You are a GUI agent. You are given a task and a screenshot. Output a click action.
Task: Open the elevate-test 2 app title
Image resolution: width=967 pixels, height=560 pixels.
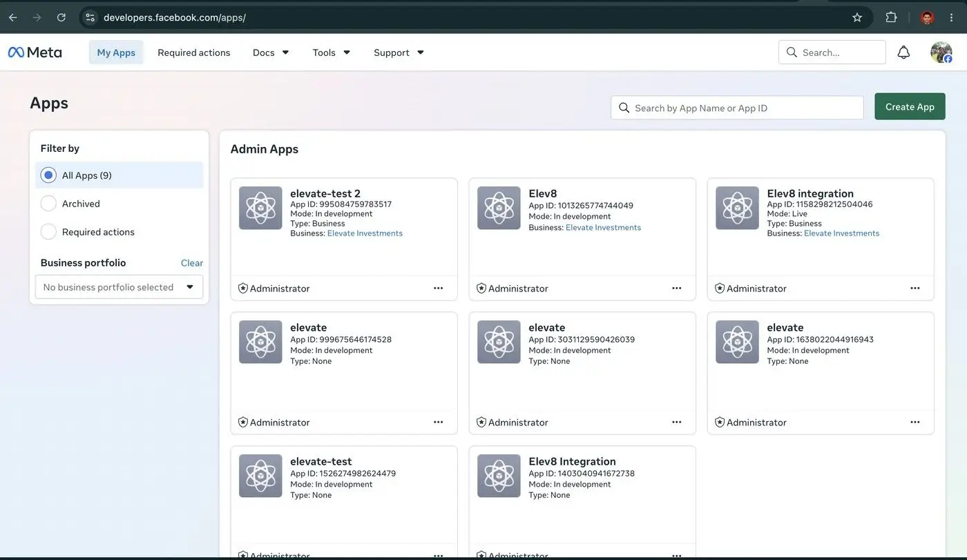(325, 193)
